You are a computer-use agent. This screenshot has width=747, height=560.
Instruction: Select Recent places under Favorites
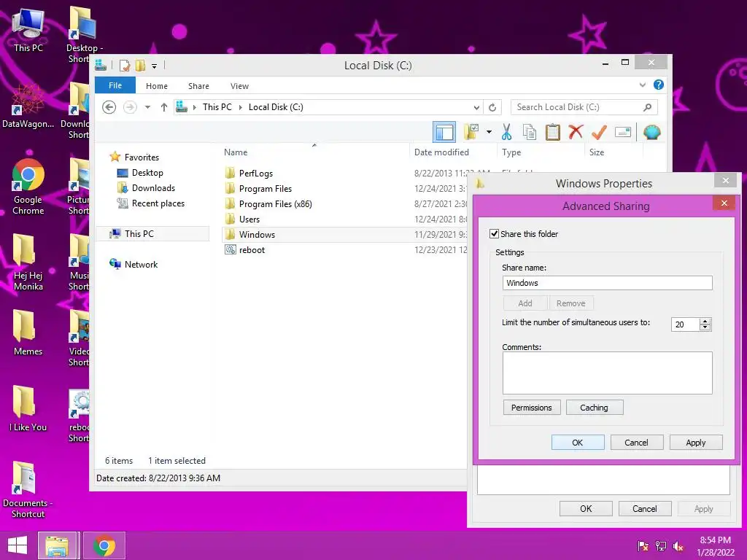158,203
